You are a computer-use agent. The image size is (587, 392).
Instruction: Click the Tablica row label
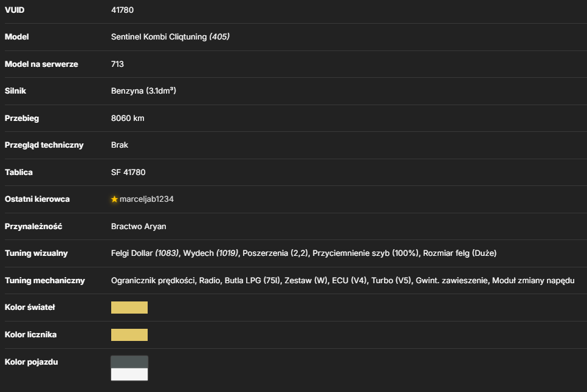pos(19,172)
